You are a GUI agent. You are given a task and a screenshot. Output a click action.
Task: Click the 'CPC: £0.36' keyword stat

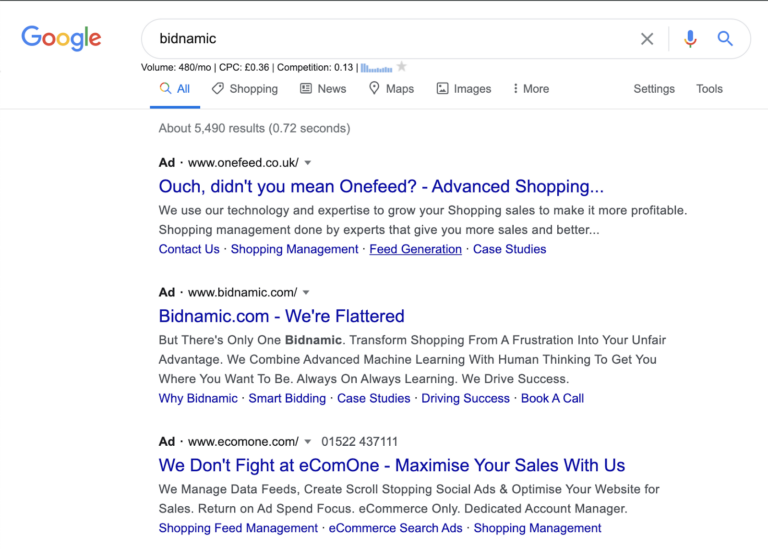[x=244, y=68]
